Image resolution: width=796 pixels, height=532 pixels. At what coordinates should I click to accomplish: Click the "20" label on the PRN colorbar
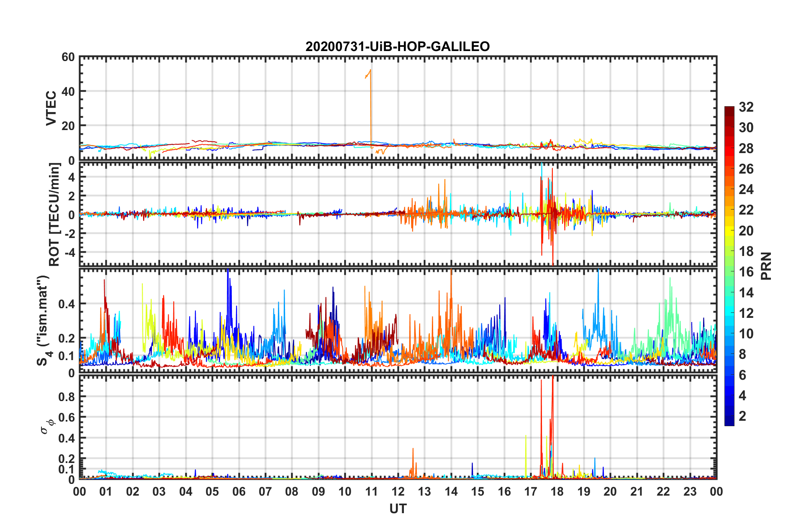(746, 231)
